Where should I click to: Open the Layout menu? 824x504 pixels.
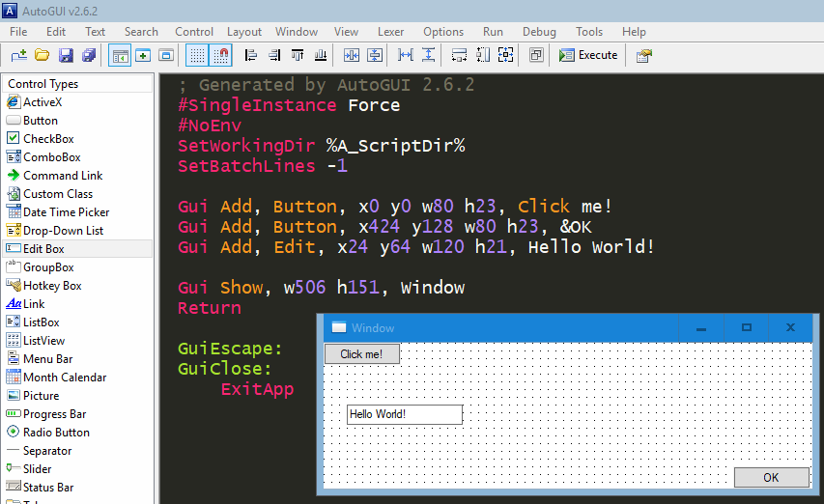(x=244, y=32)
